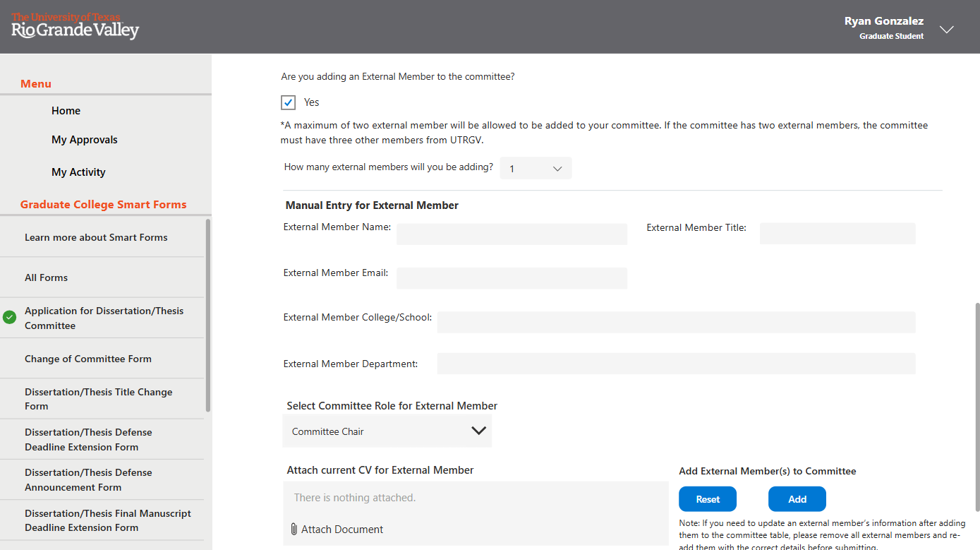Image resolution: width=980 pixels, height=550 pixels.
Task: Open Change of Committee Form
Action: tap(88, 359)
